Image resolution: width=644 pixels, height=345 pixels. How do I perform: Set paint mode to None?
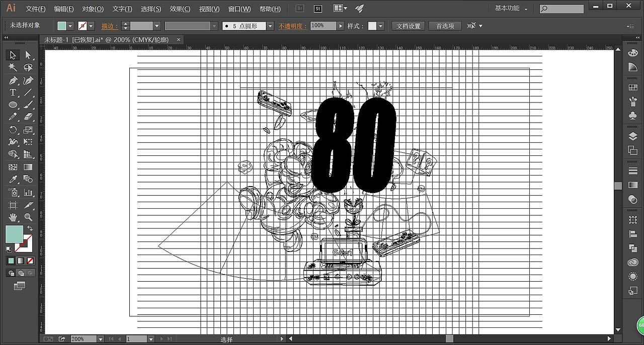[x=30, y=261]
